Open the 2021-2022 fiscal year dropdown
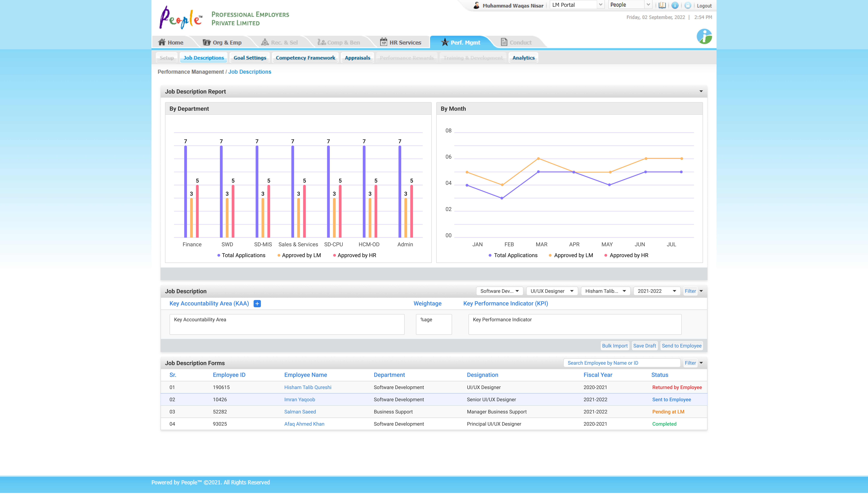868x502 pixels. pyautogui.click(x=657, y=291)
